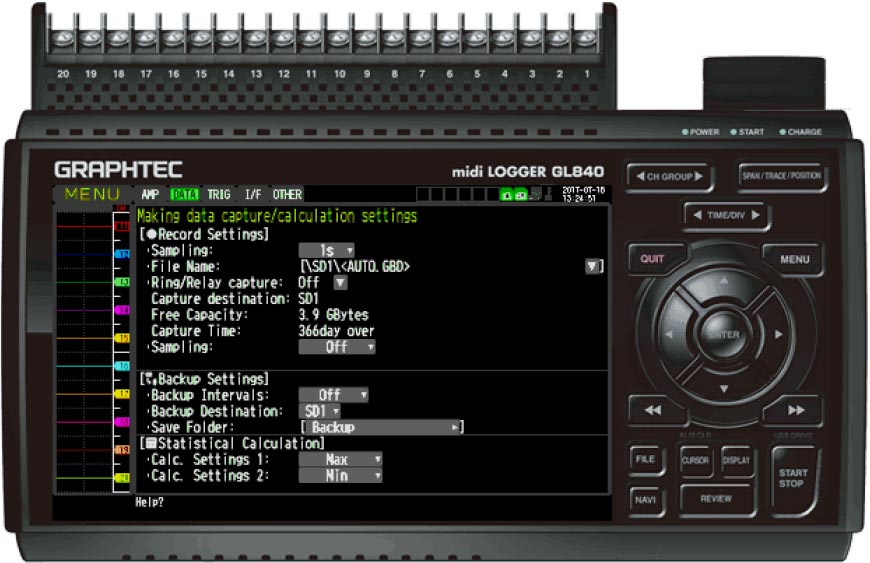
Task: Click the cyan channel 16 marker
Action: coord(122,366)
